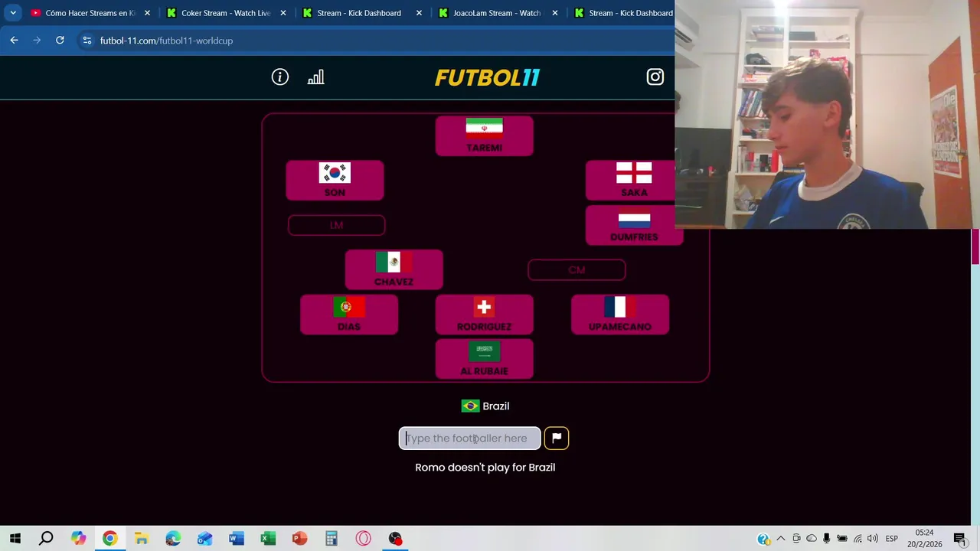Viewport: 980px width, 551px height.
Task: Open Windows taskbar search
Action: (x=46, y=539)
